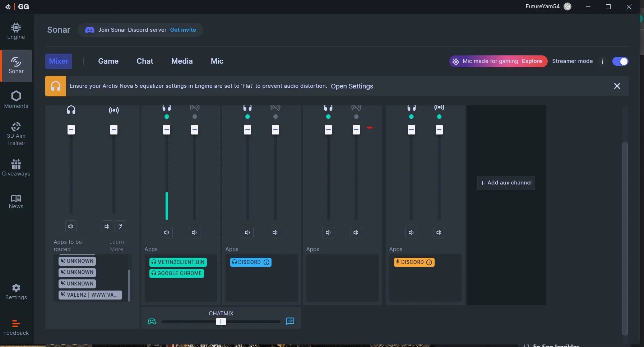Click Explore on the Mic made for gaming banner

pos(532,61)
